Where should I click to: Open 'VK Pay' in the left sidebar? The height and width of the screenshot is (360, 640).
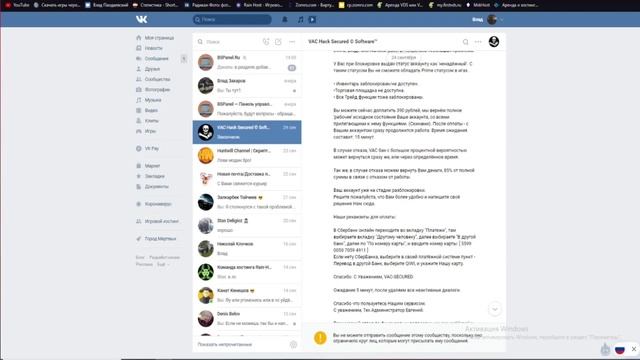(152, 149)
